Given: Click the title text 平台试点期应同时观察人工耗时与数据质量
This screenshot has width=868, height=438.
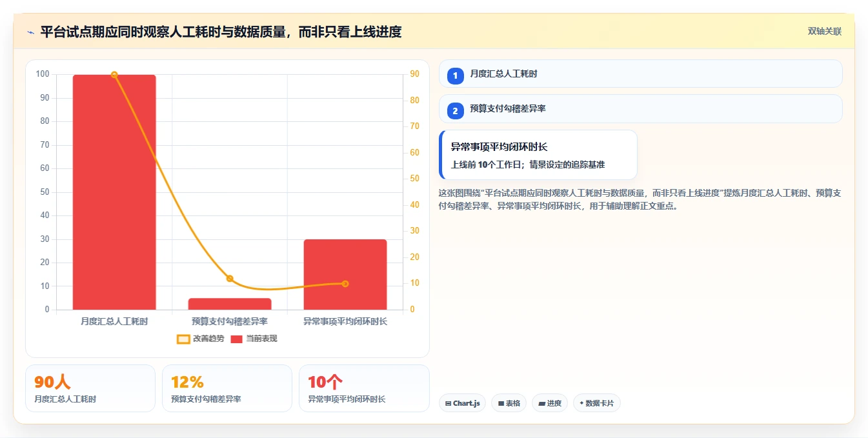Looking at the screenshot, I should coord(163,32).
